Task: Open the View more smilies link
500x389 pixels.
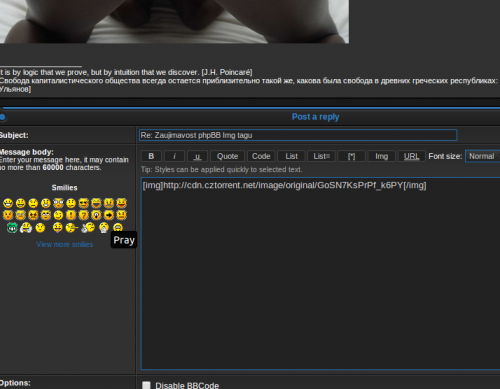Action: (65, 244)
